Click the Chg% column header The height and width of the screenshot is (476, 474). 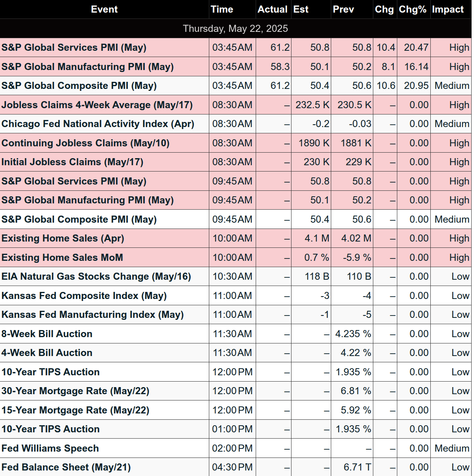[x=413, y=9]
